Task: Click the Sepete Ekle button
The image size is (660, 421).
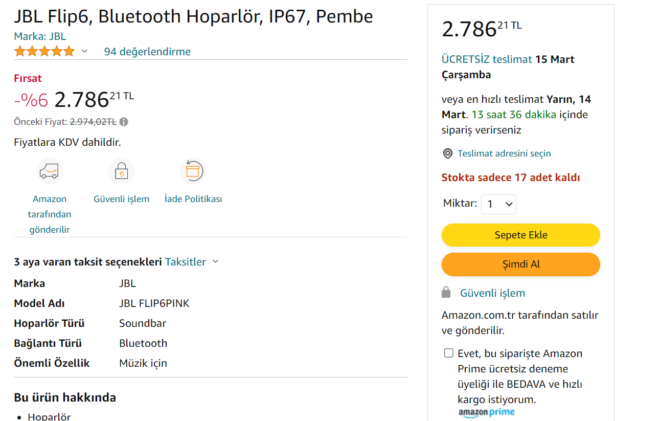Action: tap(520, 235)
